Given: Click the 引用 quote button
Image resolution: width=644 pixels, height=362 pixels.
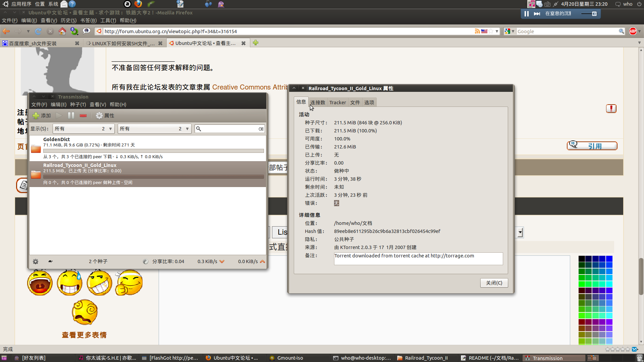Looking at the screenshot, I should (x=592, y=145).
